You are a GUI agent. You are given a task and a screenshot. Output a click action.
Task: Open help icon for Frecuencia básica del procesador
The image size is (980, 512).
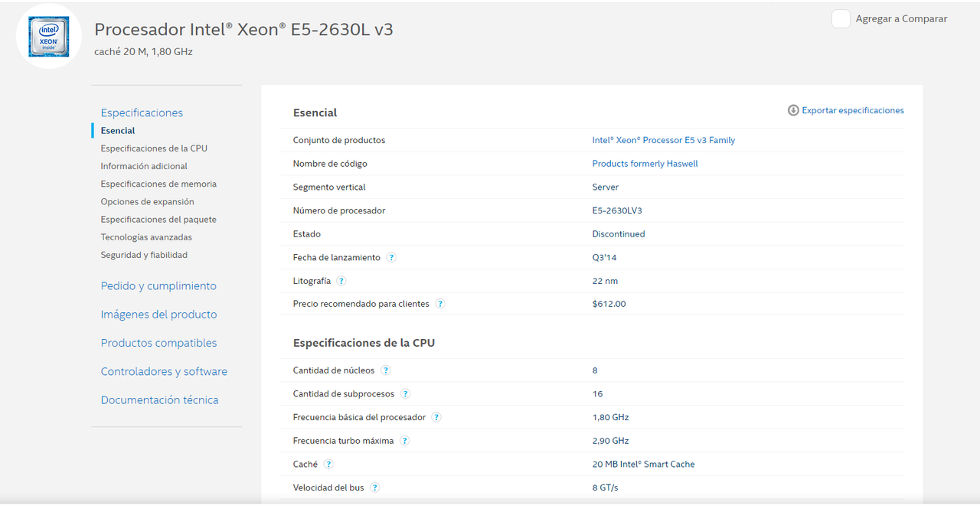point(436,417)
